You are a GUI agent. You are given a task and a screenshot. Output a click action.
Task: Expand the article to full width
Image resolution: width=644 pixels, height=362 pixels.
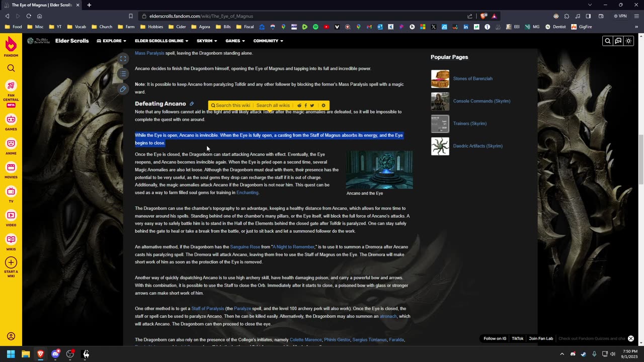pyautogui.click(x=123, y=59)
